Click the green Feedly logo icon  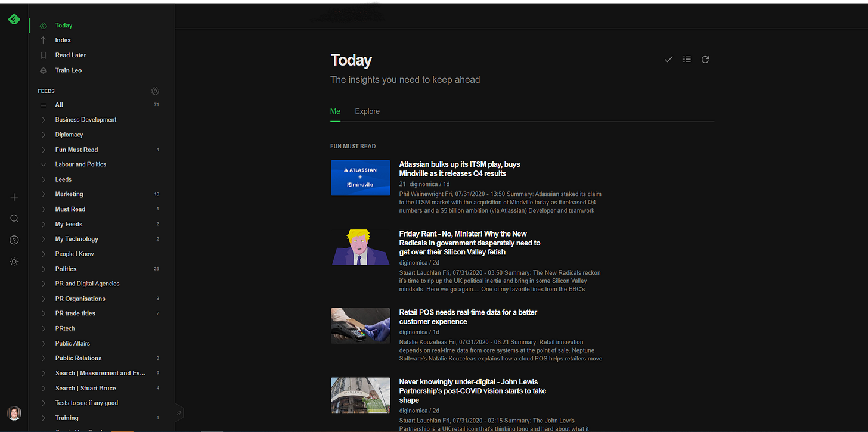[x=14, y=19]
